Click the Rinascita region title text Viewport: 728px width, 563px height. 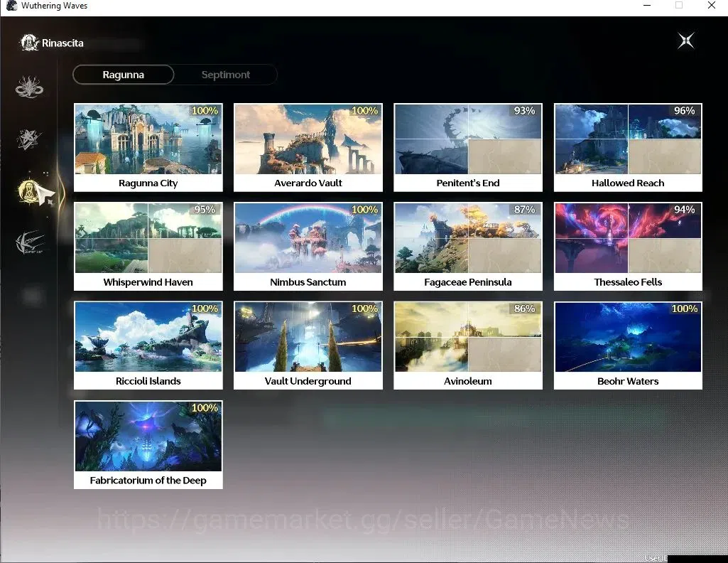(63, 43)
